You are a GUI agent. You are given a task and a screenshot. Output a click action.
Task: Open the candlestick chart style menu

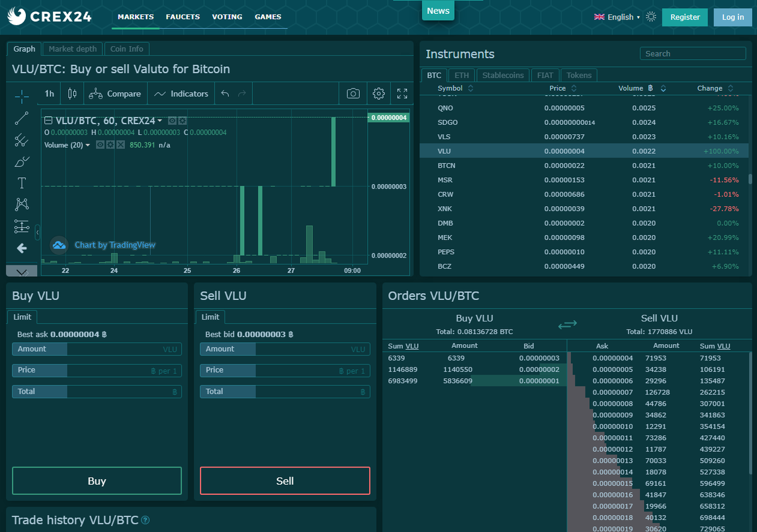72,93
